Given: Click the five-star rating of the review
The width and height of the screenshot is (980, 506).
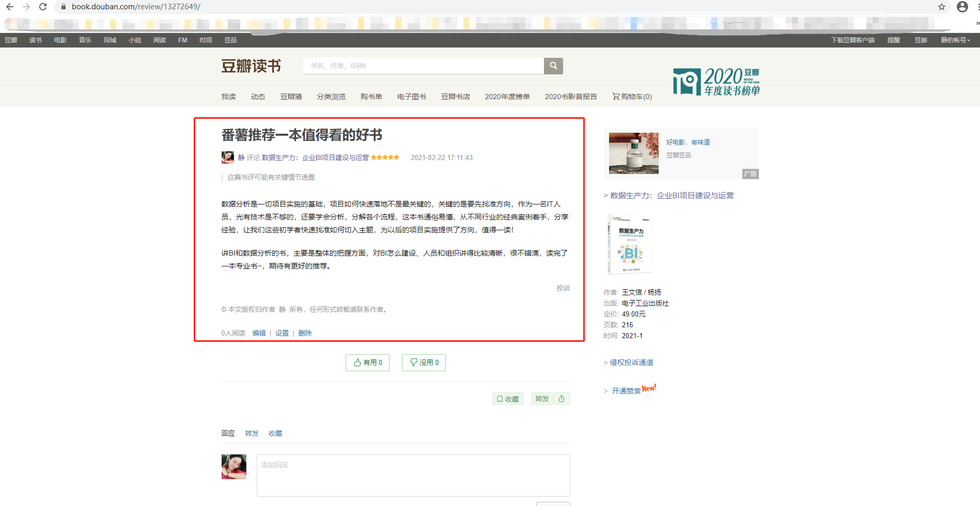Looking at the screenshot, I should coord(385,157).
